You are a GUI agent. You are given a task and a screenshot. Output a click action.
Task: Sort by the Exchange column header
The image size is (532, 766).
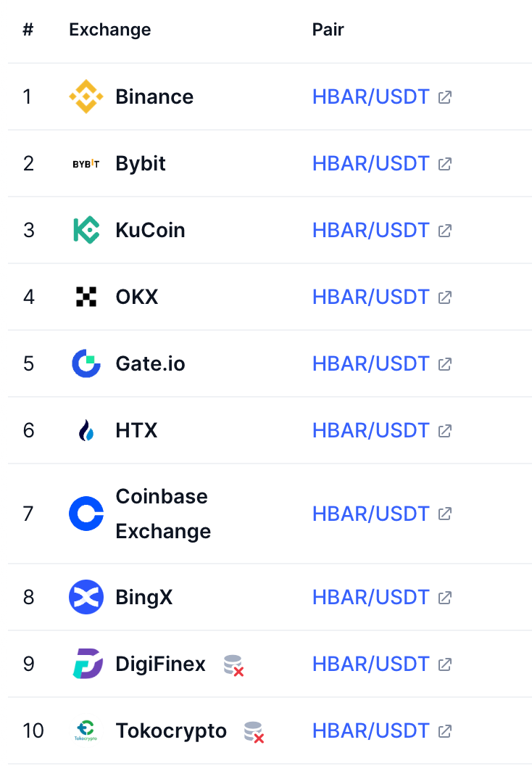tap(110, 30)
